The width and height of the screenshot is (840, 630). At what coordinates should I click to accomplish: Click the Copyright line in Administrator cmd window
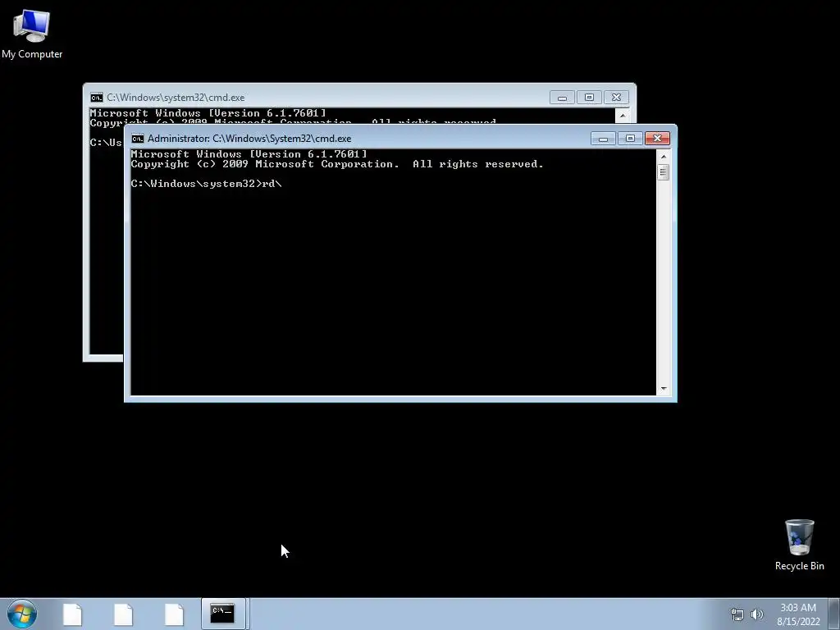coord(337,164)
